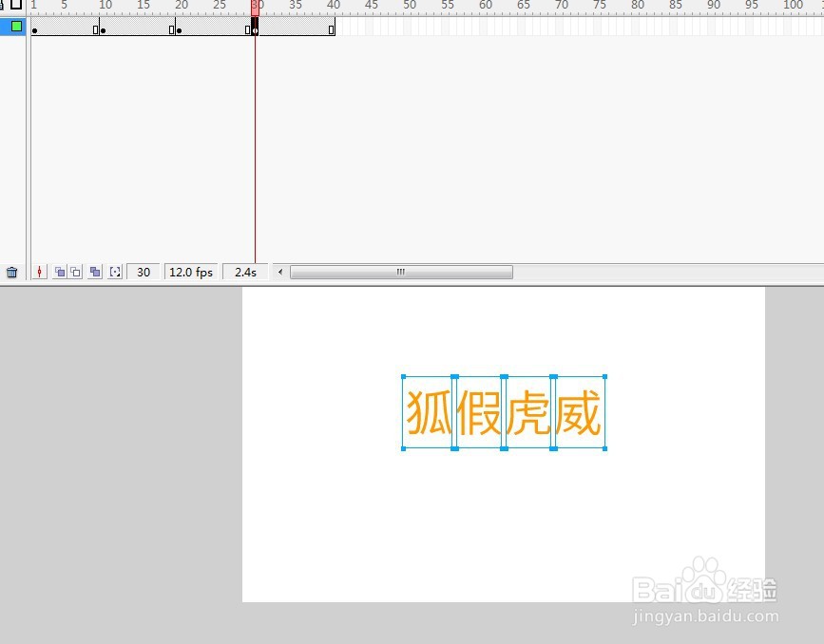Select the keyframe at frame 10
The height and width of the screenshot is (644, 824).
[x=103, y=28]
